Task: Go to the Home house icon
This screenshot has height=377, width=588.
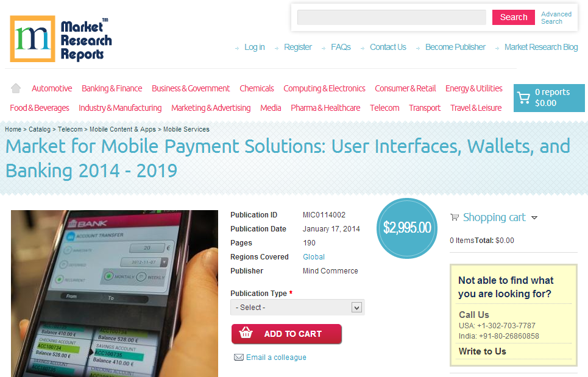Action: coord(16,88)
